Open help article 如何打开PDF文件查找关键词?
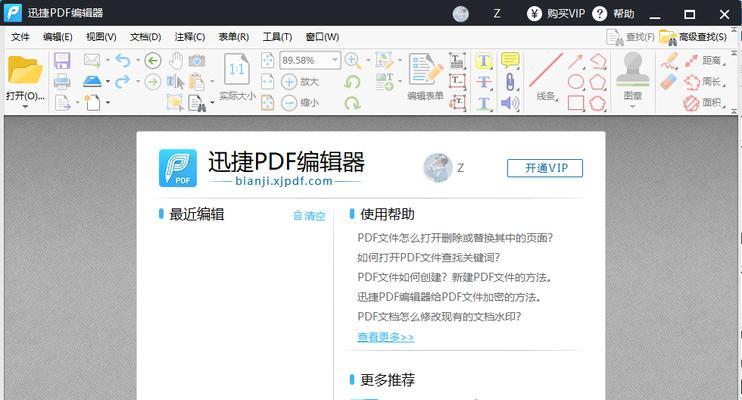Image resolution: width=742 pixels, height=400 pixels. (429, 258)
